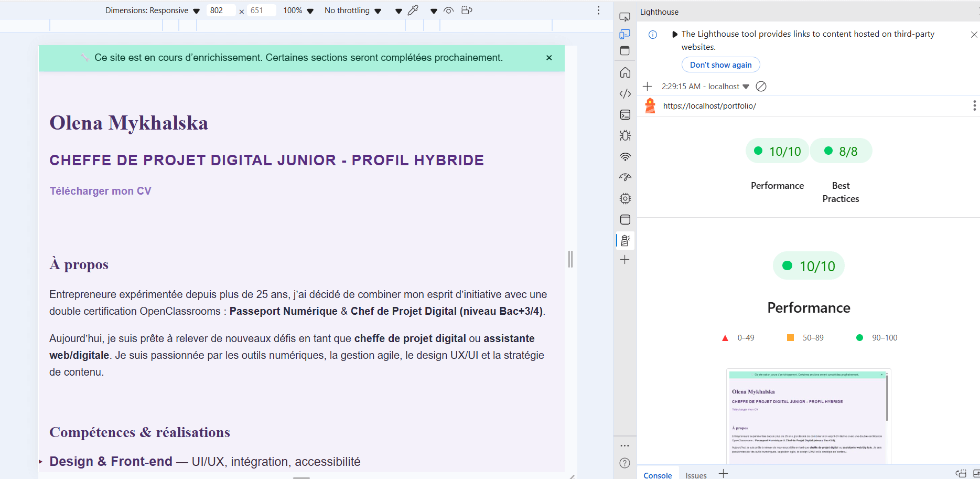
Task: Pick a color with the eyedropper icon
Action: point(413,10)
